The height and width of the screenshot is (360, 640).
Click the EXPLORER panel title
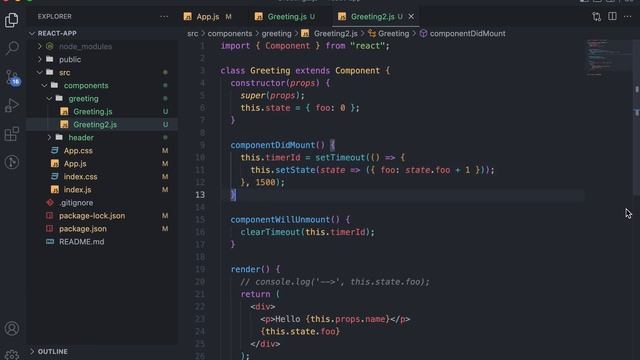(x=55, y=17)
